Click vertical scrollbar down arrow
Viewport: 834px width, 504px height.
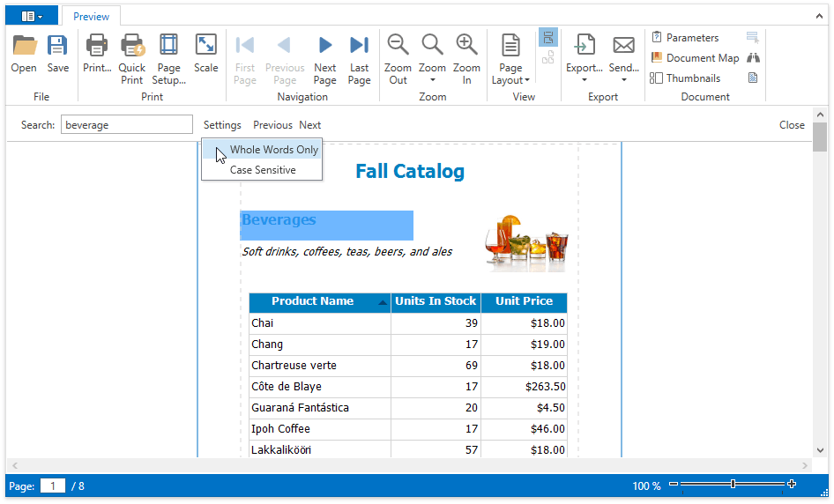click(820, 450)
